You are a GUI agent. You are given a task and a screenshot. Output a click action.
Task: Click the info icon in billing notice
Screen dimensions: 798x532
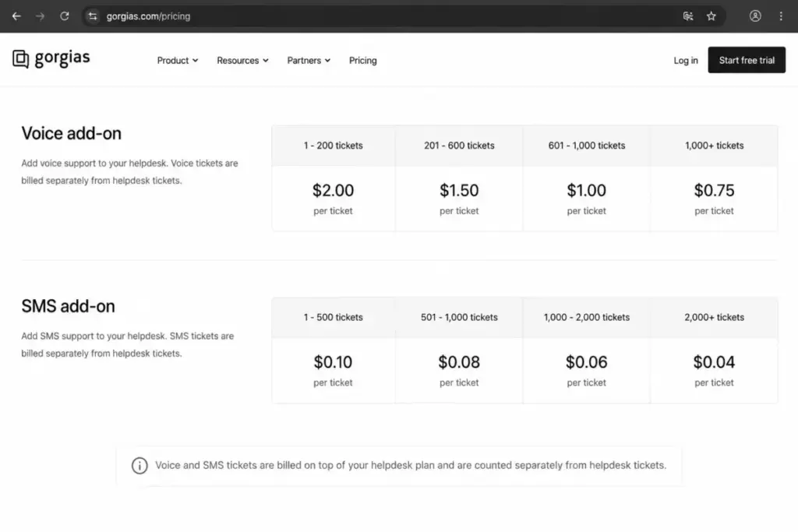[x=139, y=465]
